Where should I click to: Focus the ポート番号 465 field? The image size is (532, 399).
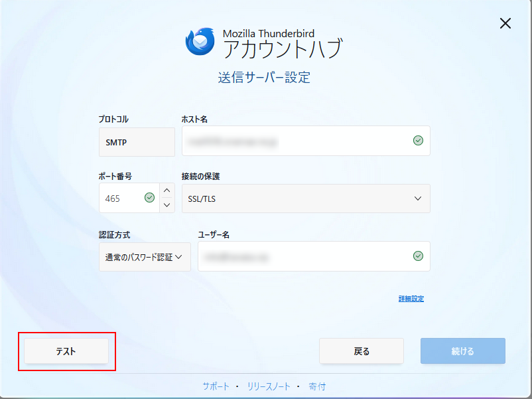pos(129,198)
